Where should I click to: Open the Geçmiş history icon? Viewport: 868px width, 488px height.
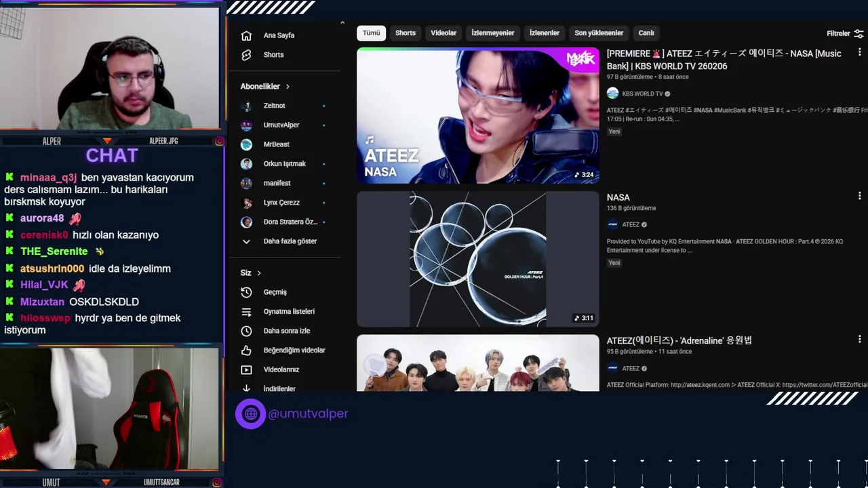pos(246,292)
